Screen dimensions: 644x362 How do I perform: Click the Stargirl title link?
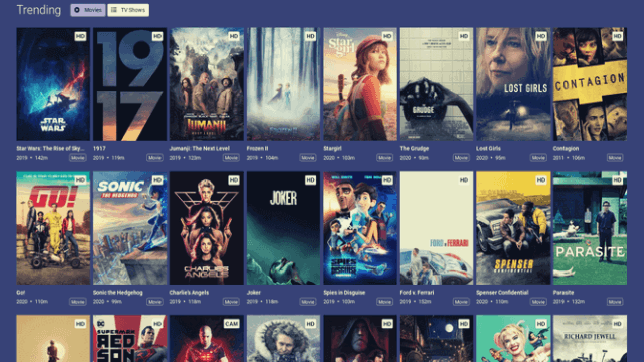pyautogui.click(x=333, y=149)
